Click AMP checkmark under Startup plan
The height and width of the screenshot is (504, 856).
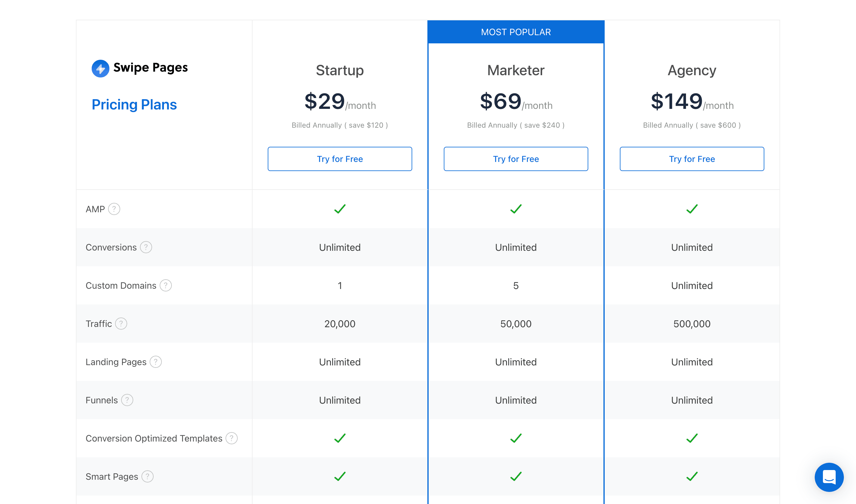[340, 209]
